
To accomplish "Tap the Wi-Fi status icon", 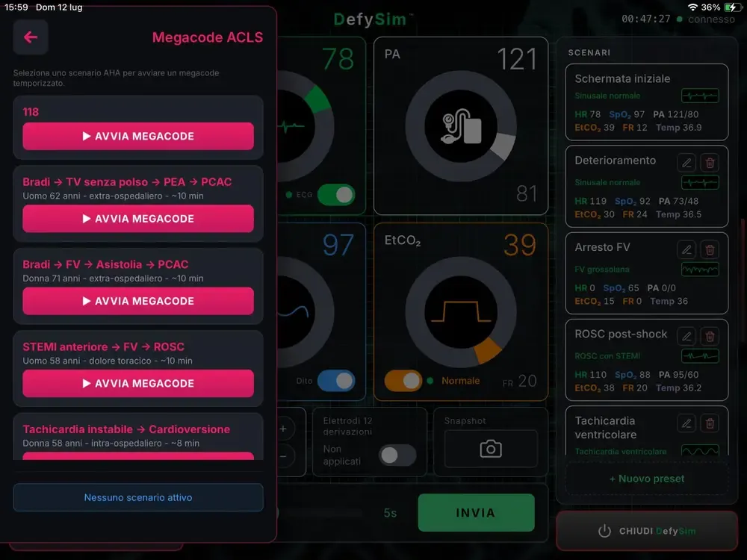I will coord(692,7).
